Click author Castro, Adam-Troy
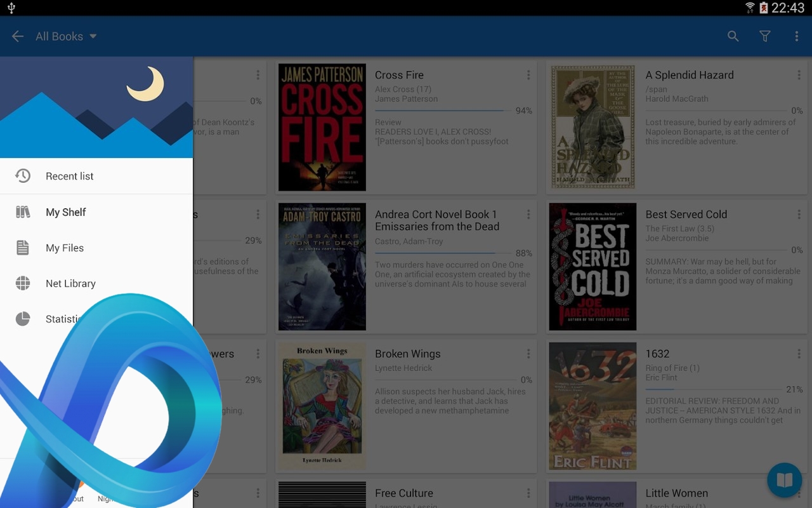Image resolution: width=812 pixels, height=508 pixels. [409, 241]
